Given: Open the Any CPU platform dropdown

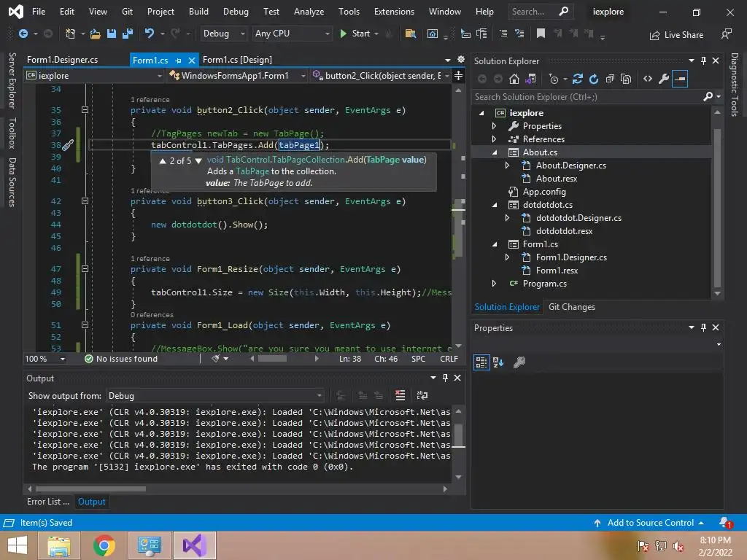Looking at the screenshot, I should click(x=292, y=34).
